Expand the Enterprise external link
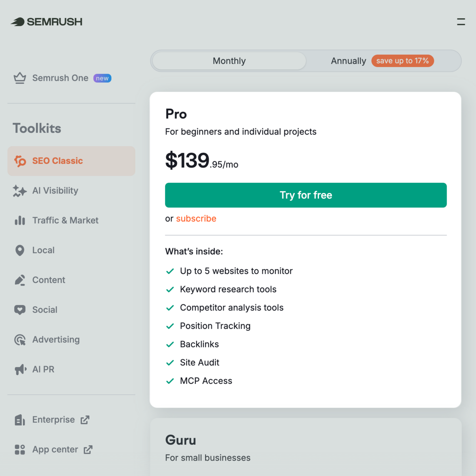Viewport: 476px width, 476px height. (x=84, y=420)
